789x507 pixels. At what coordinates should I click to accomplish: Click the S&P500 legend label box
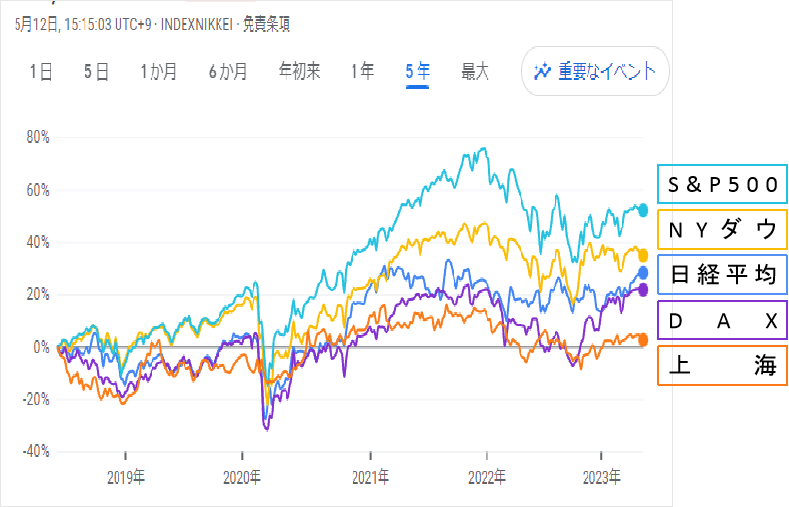click(722, 184)
